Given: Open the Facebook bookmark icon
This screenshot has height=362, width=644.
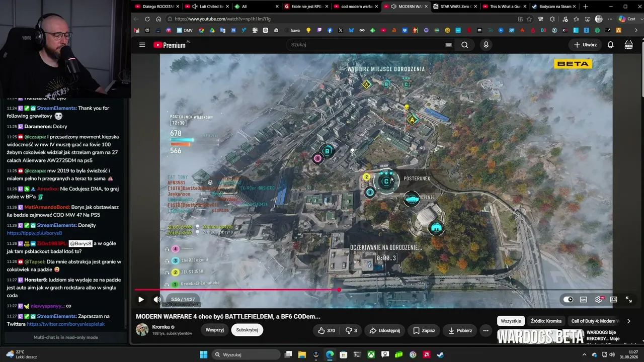Looking at the screenshot, I should coord(330,31).
